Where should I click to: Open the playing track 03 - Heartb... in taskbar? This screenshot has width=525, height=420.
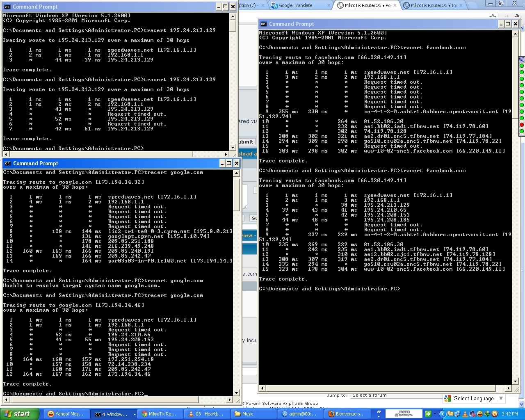pos(207,413)
